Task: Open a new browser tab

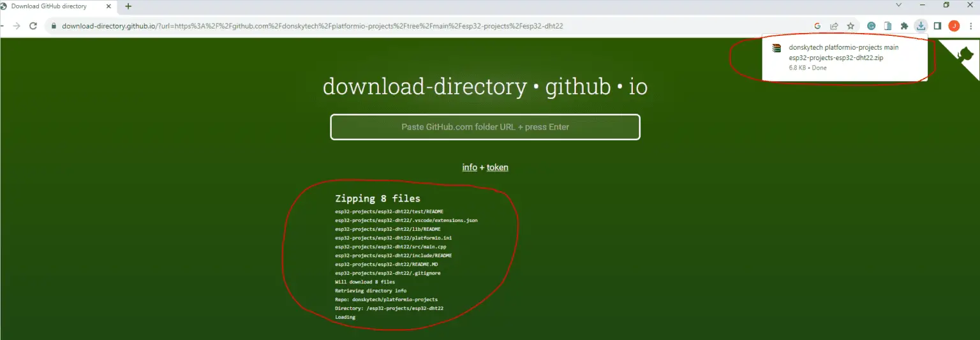Action: click(128, 6)
